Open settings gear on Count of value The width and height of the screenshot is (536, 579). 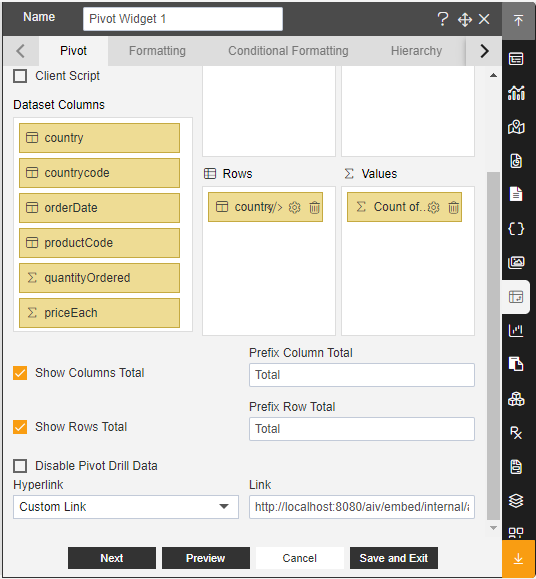433,208
